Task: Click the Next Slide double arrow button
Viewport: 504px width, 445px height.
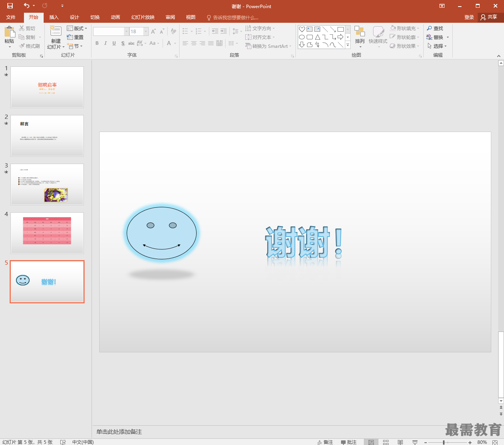Action: click(501, 414)
